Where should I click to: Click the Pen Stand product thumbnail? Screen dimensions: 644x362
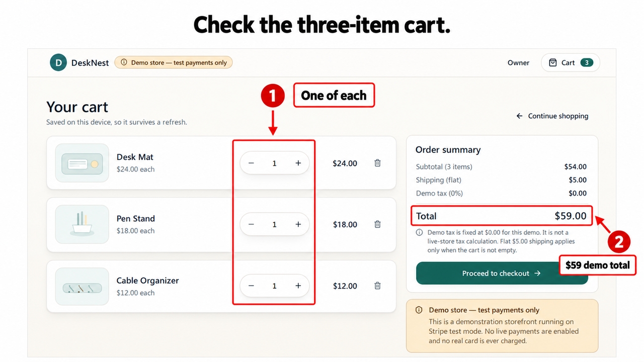(x=82, y=224)
